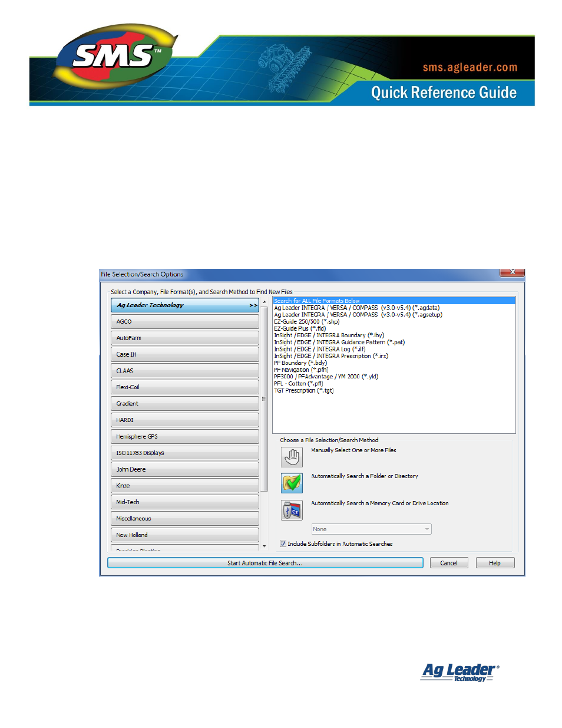This screenshot has width=562, height=728.
Task: Click Start Automatic File Search button
Action: coord(265,563)
